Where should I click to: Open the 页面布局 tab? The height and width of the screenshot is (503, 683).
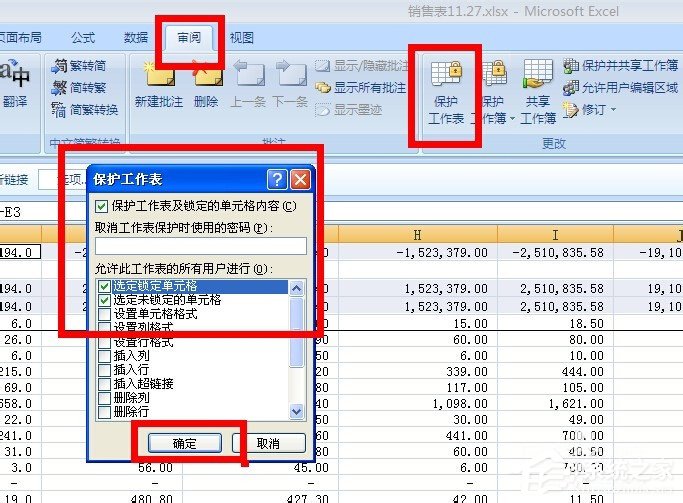tap(20, 38)
